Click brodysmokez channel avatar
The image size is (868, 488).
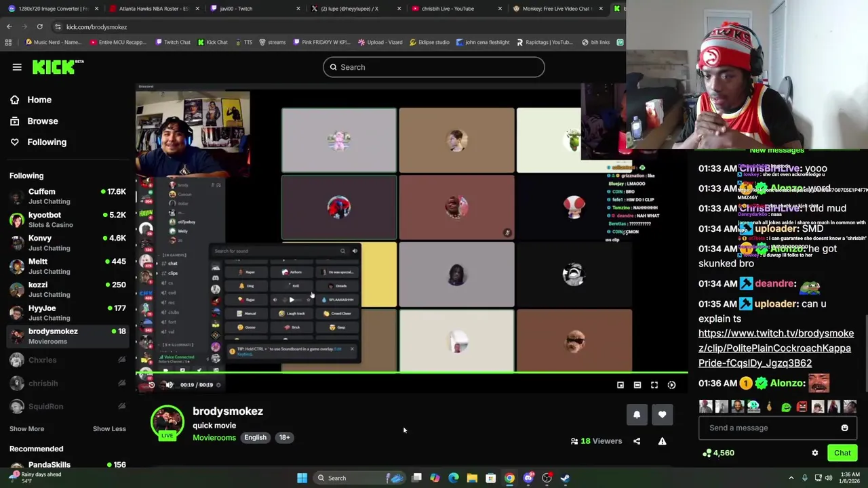pyautogui.click(x=167, y=422)
